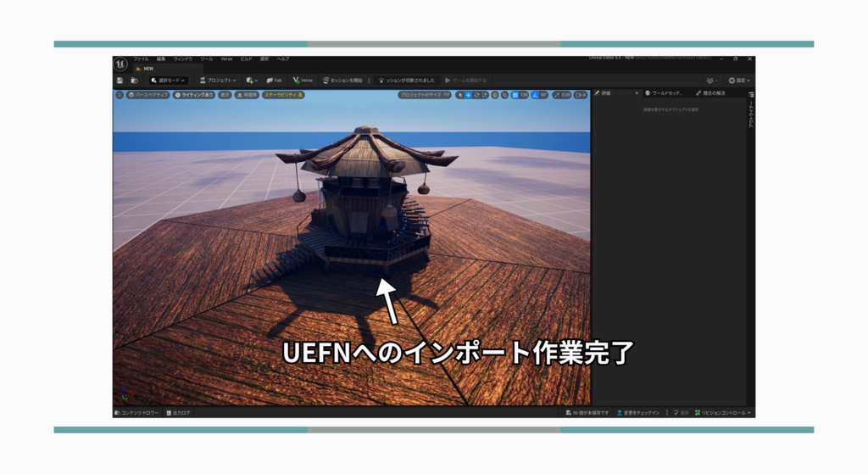Viewport: 868px width, 474px height.
Task: Open the 設定 gear dropdown
Action: coord(739,81)
